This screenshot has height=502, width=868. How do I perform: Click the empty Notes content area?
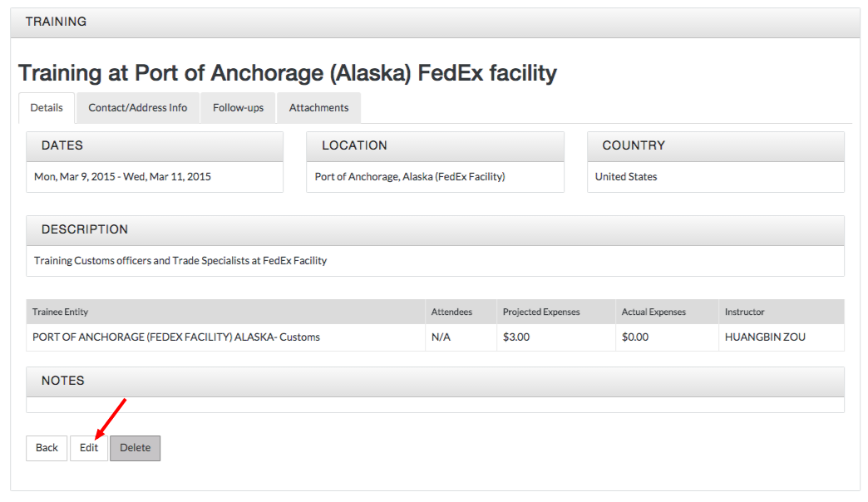(435, 405)
